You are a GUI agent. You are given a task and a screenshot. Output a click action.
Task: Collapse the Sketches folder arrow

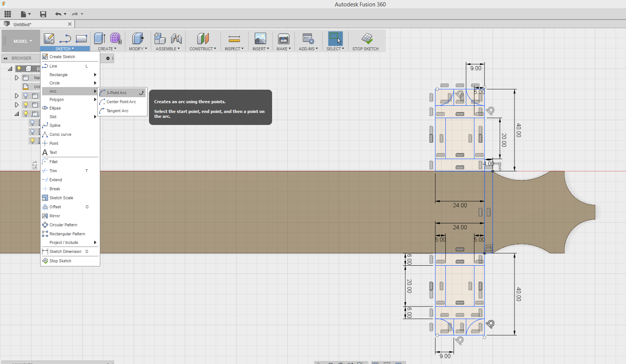(17, 114)
